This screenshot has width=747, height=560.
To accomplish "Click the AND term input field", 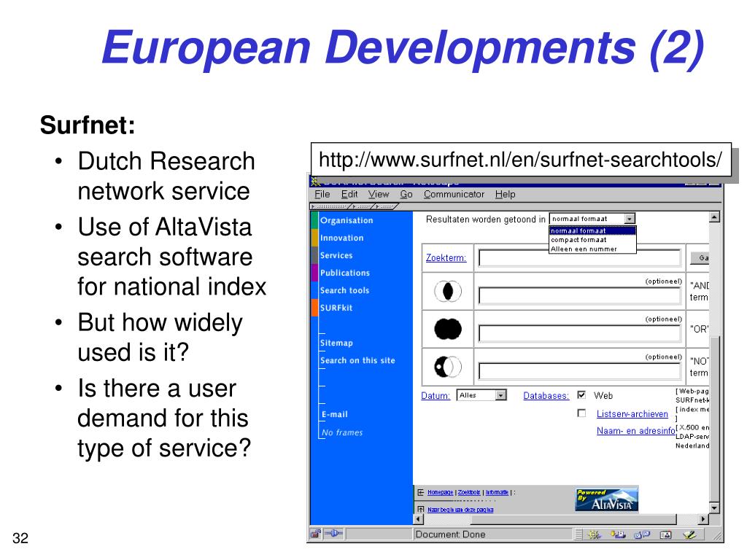I will (580, 296).
